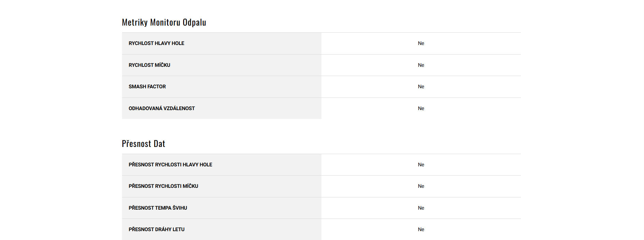Click the word 'Dat' in the section heading

pos(159,144)
